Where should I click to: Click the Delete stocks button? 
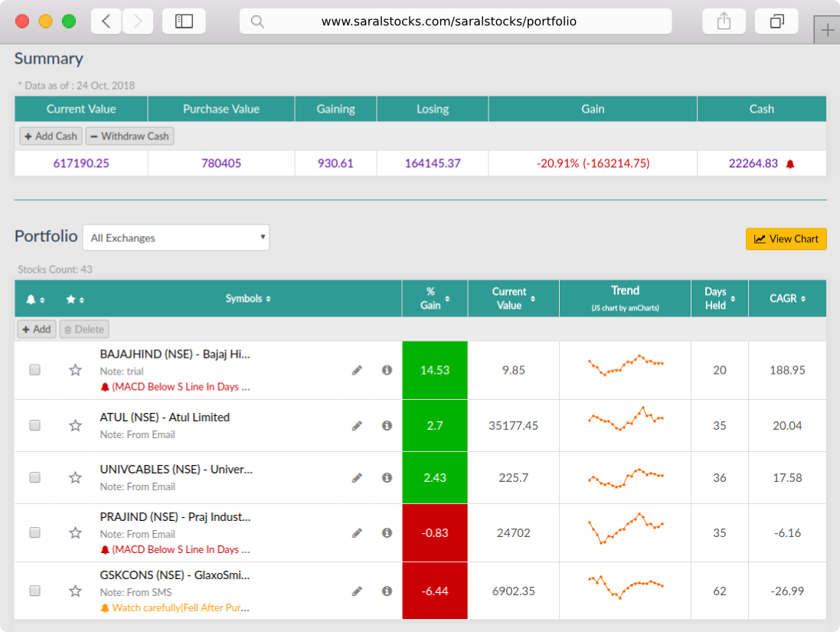pyautogui.click(x=84, y=329)
